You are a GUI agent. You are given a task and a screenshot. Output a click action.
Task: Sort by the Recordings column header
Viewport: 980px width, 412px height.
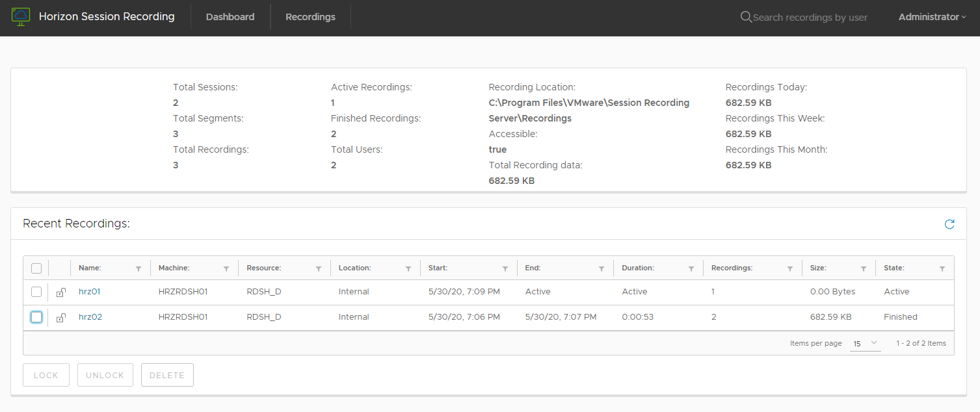point(732,268)
